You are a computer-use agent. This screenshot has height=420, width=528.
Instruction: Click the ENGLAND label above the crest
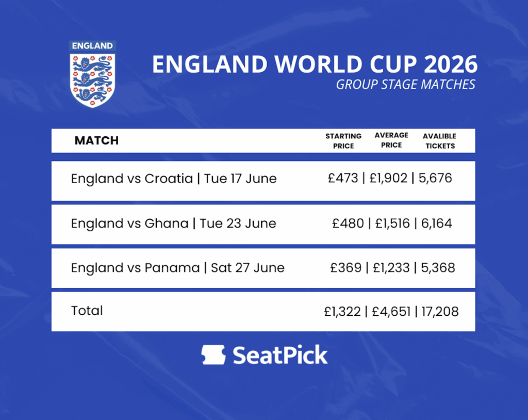pyautogui.click(x=92, y=46)
